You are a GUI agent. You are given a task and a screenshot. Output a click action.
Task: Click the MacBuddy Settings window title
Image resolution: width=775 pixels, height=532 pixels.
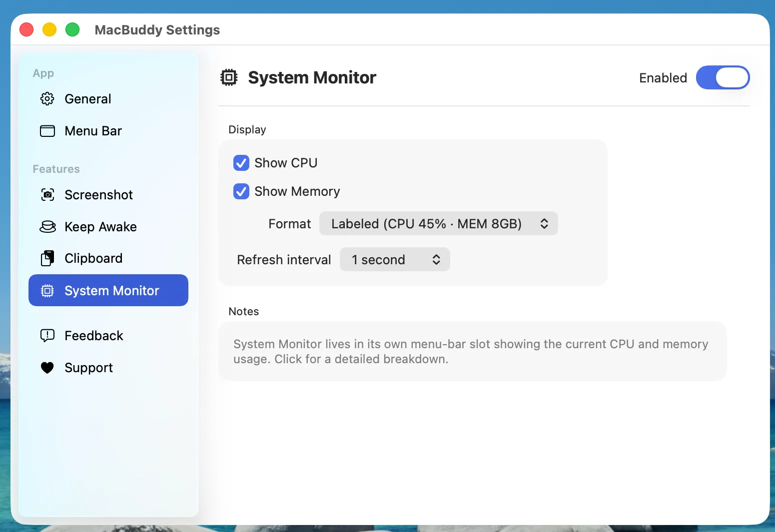coord(157,30)
